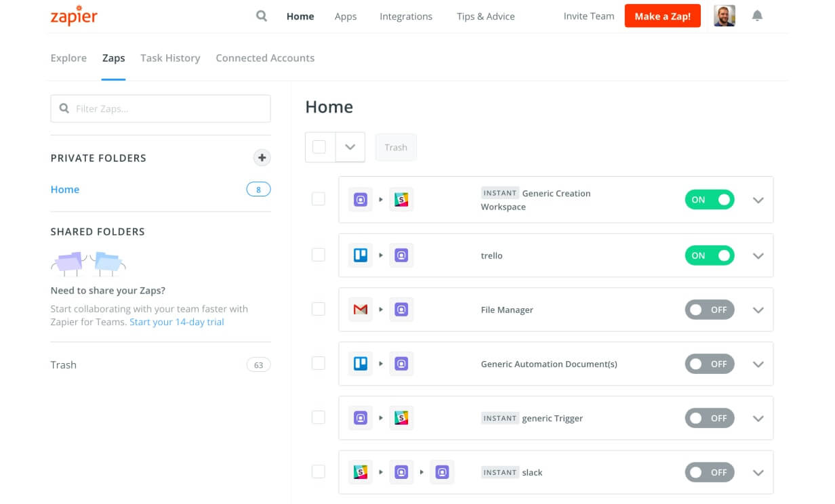This screenshot has height=504, width=835.
Task: Click the trigger app icon in Generic Creation Workspace row
Action: point(361,200)
